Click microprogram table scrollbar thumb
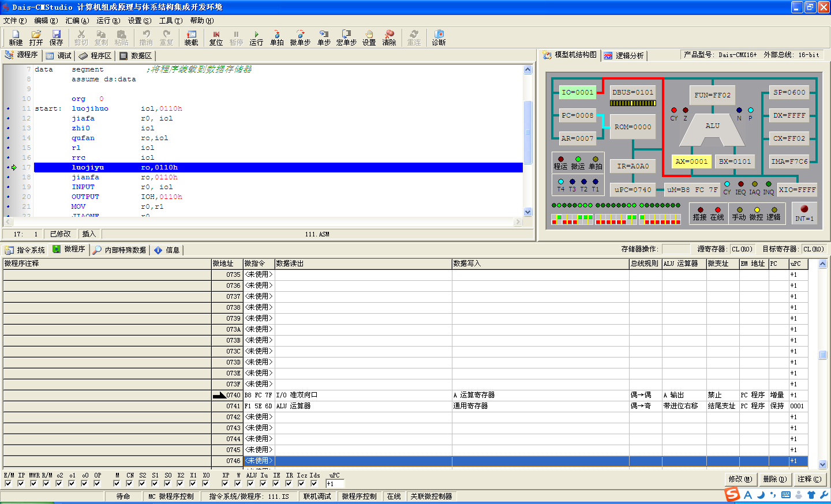The height and width of the screenshot is (504, 831). click(823, 355)
